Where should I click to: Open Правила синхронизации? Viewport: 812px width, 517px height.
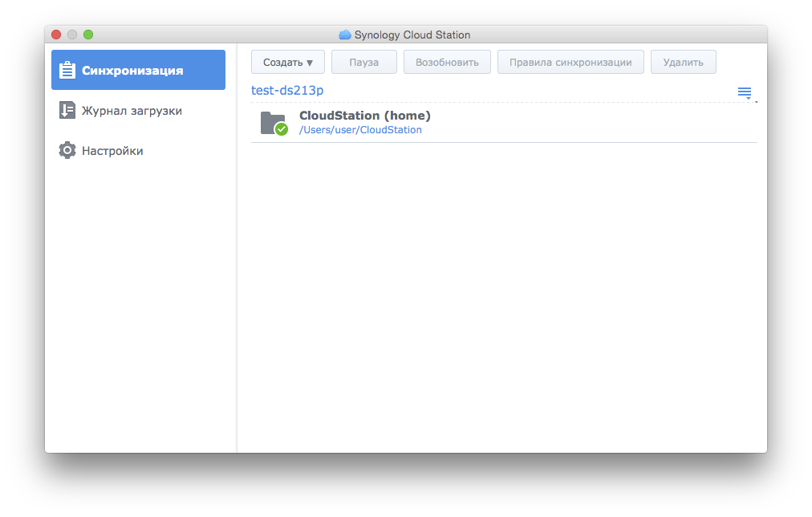tap(570, 62)
